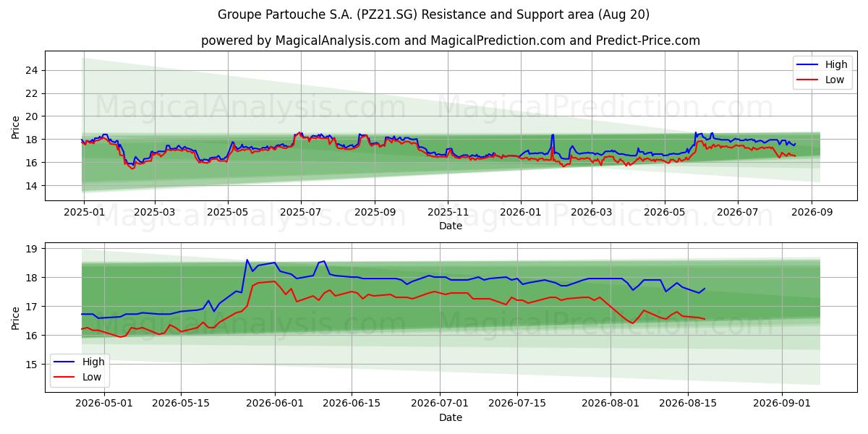Click the '20' price tick on top chart

(33, 116)
